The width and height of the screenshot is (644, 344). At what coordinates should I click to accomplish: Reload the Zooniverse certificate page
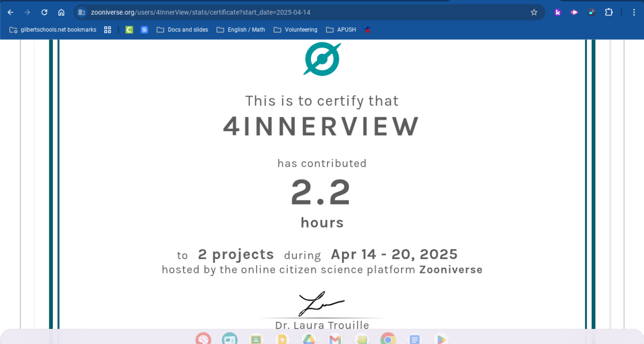44,12
